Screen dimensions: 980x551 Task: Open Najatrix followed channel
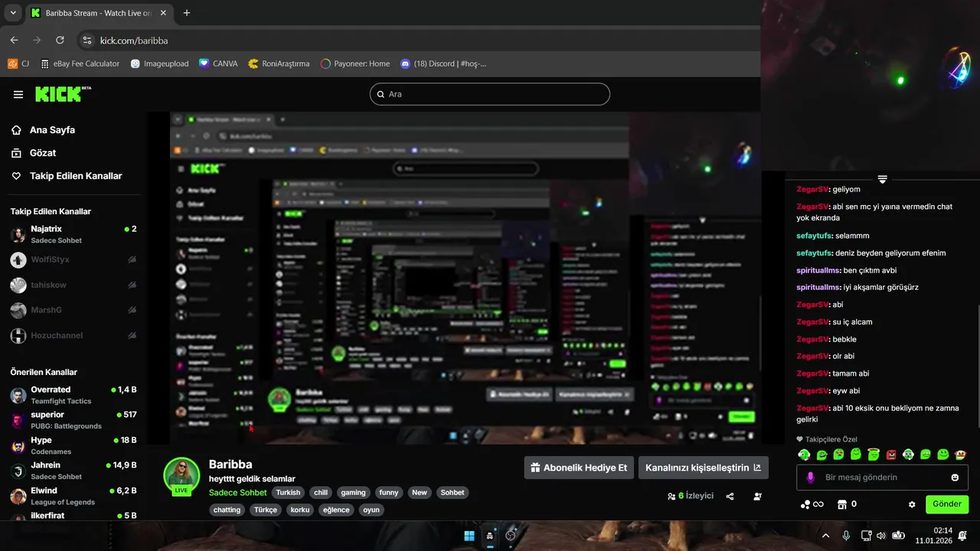pyautogui.click(x=73, y=234)
